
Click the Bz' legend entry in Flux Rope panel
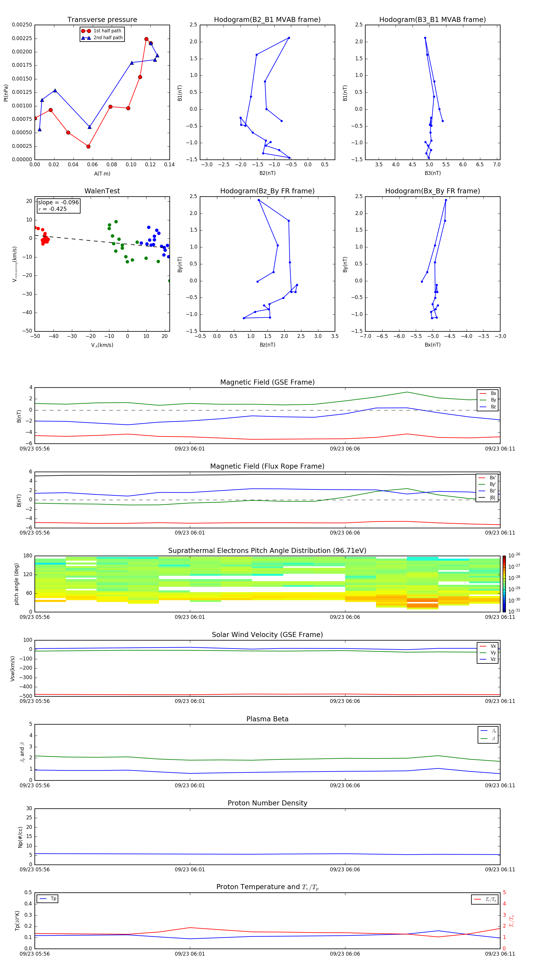tap(487, 491)
